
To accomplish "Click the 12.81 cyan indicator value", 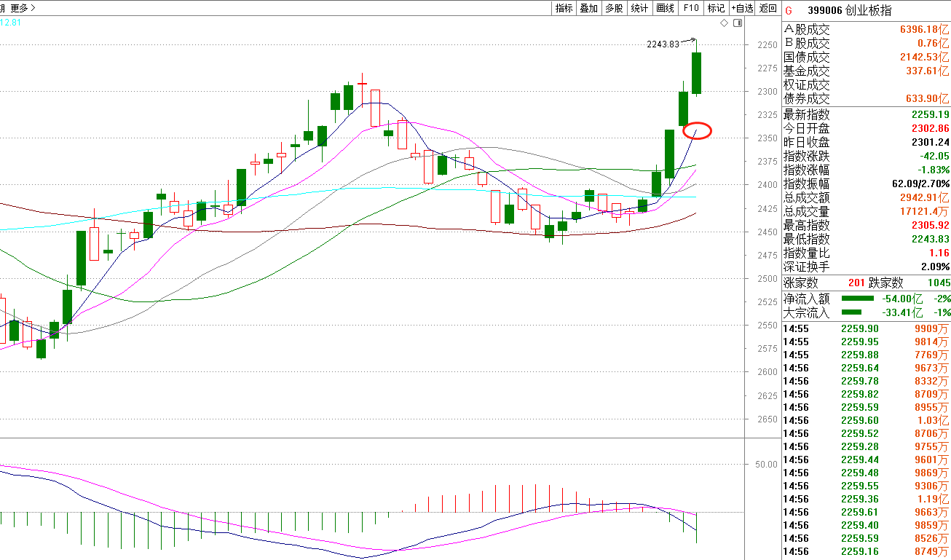I will pyautogui.click(x=10, y=23).
